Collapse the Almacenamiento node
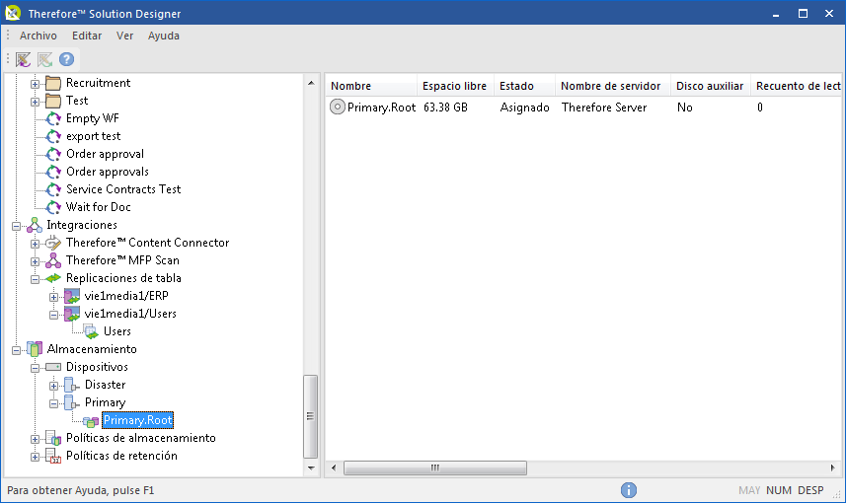The height and width of the screenshot is (504, 847). point(16,350)
